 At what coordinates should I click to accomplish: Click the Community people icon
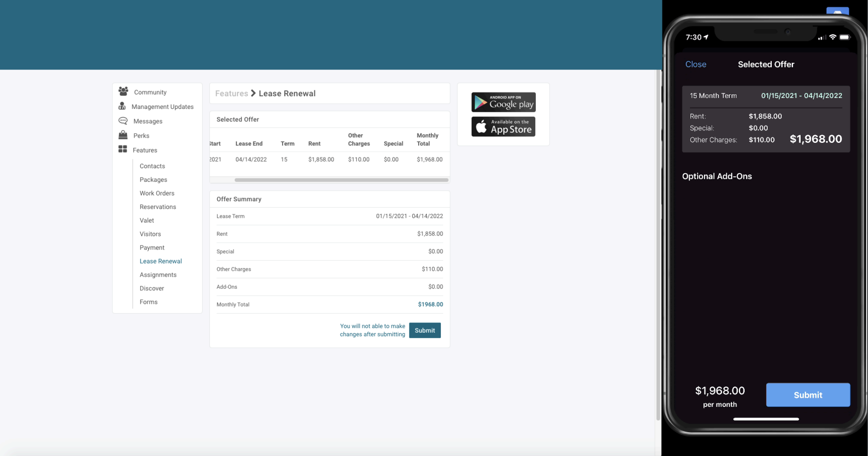(x=123, y=92)
